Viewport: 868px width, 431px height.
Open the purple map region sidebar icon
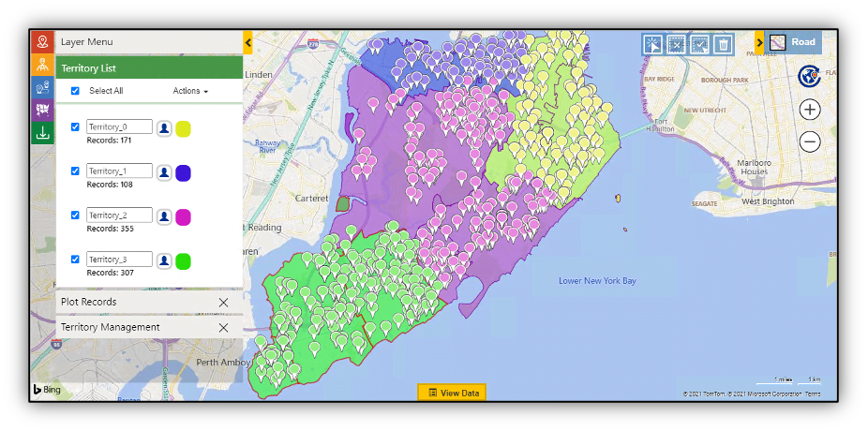[x=42, y=110]
